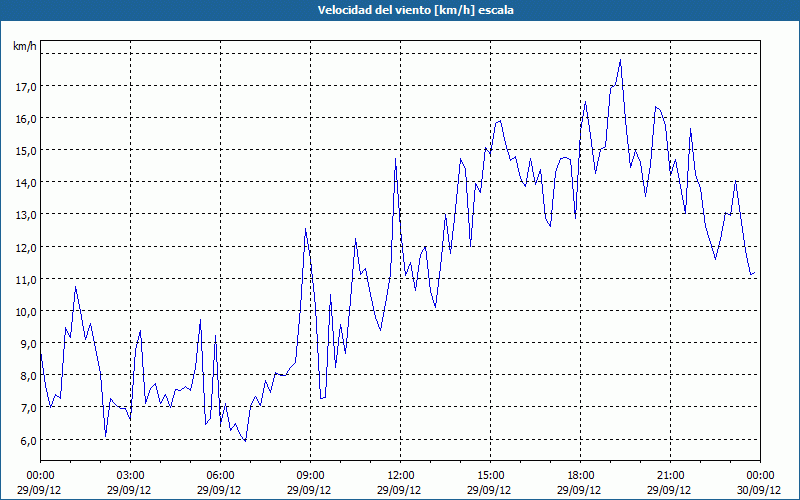Click the 12:00 time axis label
Image resolution: width=800 pixels, height=500 pixels.
[401, 476]
